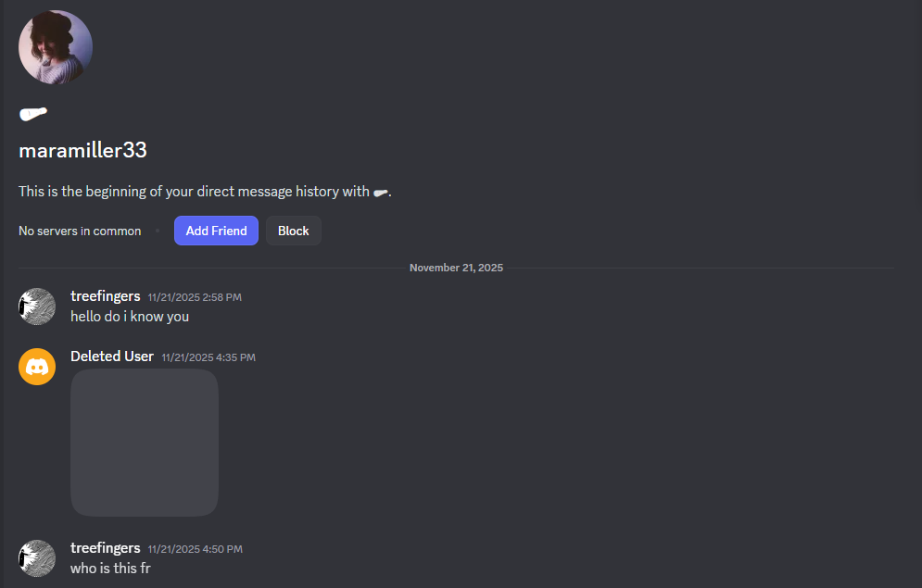Select the 'who is this fr' message

(110, 569)
